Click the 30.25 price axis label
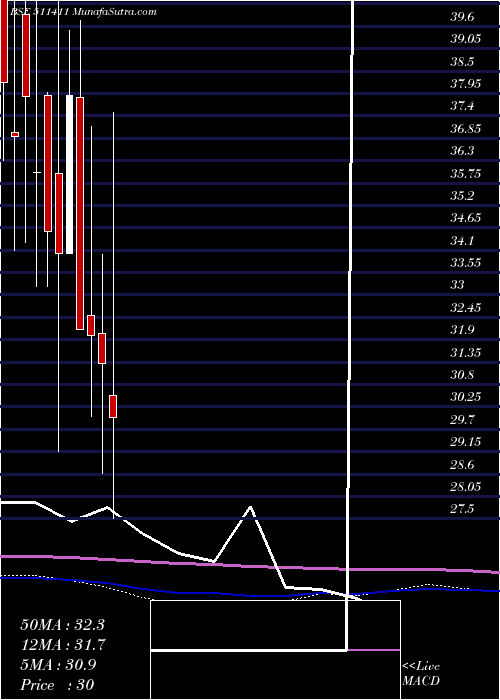500x700 pixels. (466, 397)
